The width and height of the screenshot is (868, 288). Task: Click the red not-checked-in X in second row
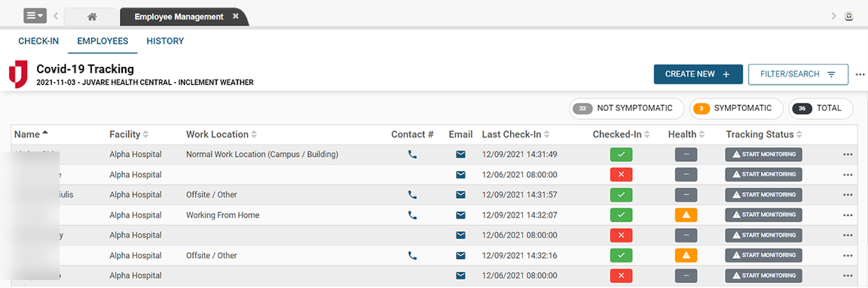(621, 175)
